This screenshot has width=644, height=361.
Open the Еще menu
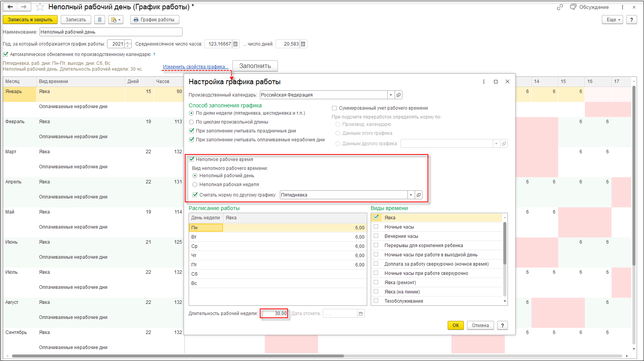tap(612, 20)
